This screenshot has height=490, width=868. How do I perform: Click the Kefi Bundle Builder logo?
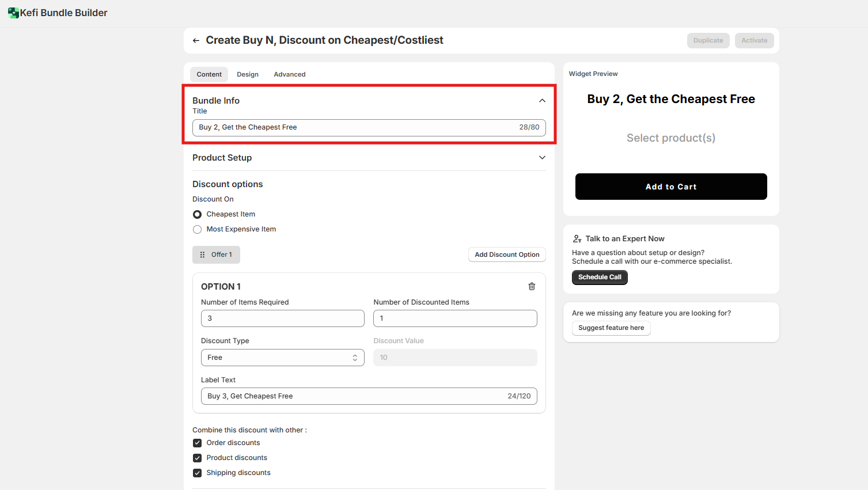(x=13, y=13)
